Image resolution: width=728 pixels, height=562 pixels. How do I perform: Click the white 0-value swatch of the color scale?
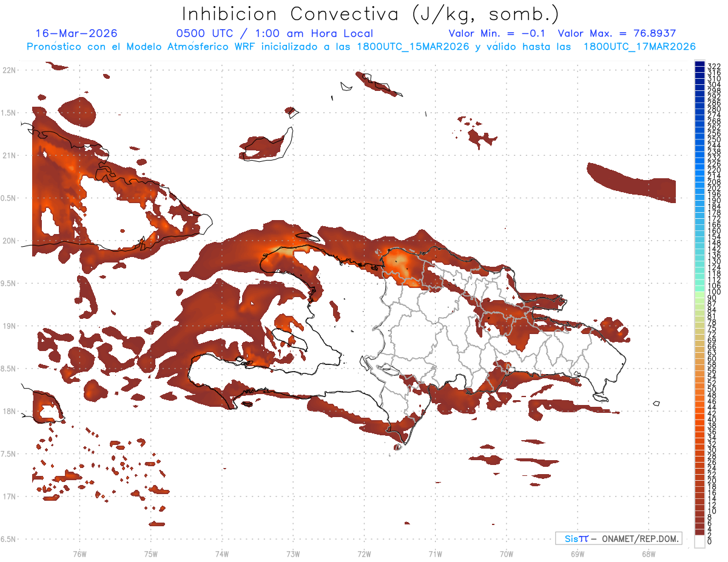click(699, 542)
